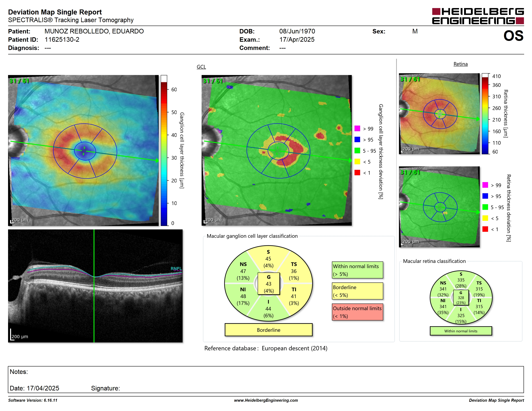The width and height of the screenshot is (532, 411).
Task: Click the Heidelberg Engineering logo
Action: coord(478,16)
